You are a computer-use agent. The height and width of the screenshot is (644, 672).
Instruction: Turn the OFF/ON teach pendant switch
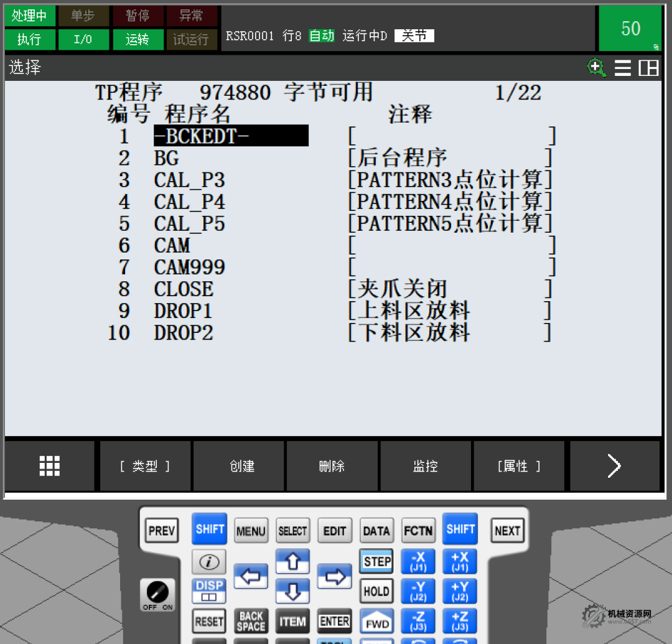[157, 594]
